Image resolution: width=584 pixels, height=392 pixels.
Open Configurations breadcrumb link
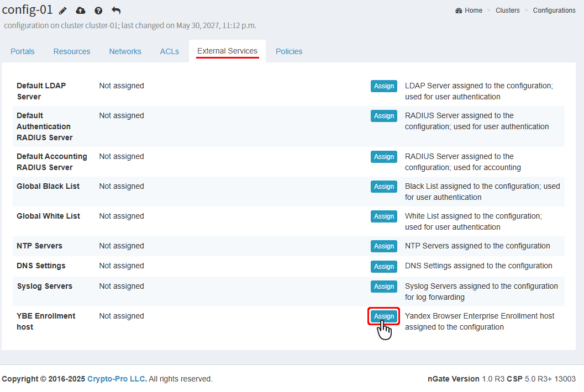click(x=554, y=10)
